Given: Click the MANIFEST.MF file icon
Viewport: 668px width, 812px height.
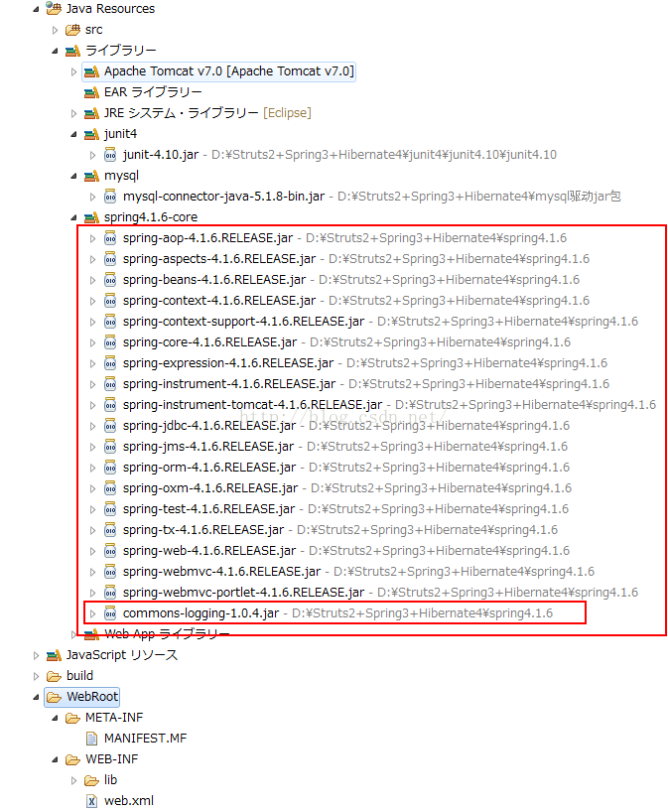Looking at the screenshot, I should [91, 739].
